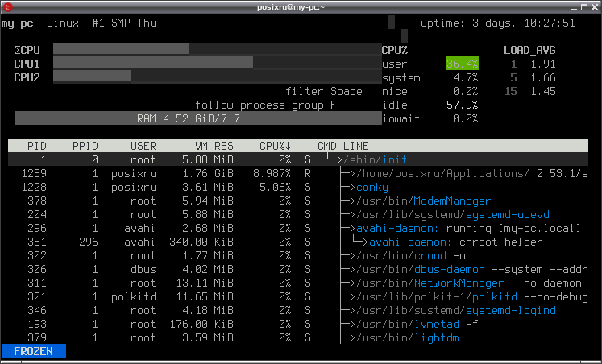
Task: Click the 5.06% CPU value
Action: pyautogui.click(x=276, y=188)
